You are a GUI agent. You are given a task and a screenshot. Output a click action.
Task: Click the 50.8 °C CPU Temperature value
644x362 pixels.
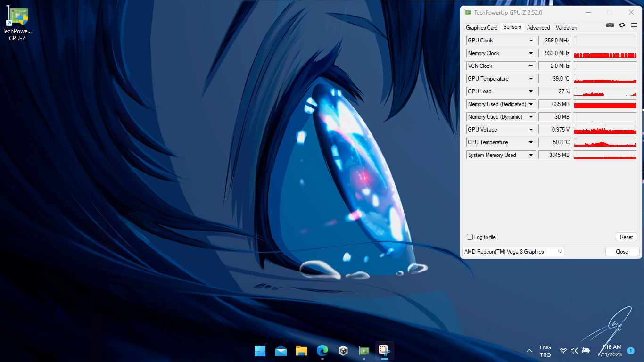pyautogui.click(x=555, y=142)
